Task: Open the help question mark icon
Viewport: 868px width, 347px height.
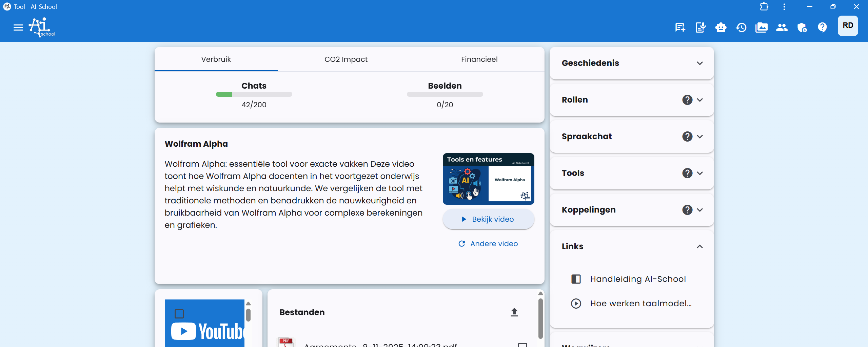Action: (822, 28)
